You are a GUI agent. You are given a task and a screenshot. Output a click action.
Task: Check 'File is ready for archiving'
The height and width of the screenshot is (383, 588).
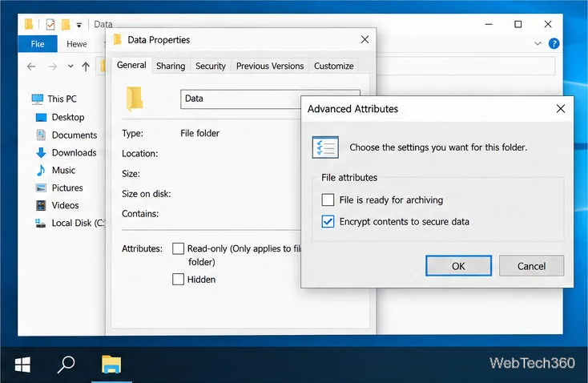pyautogui.click(x=328, y=200)
